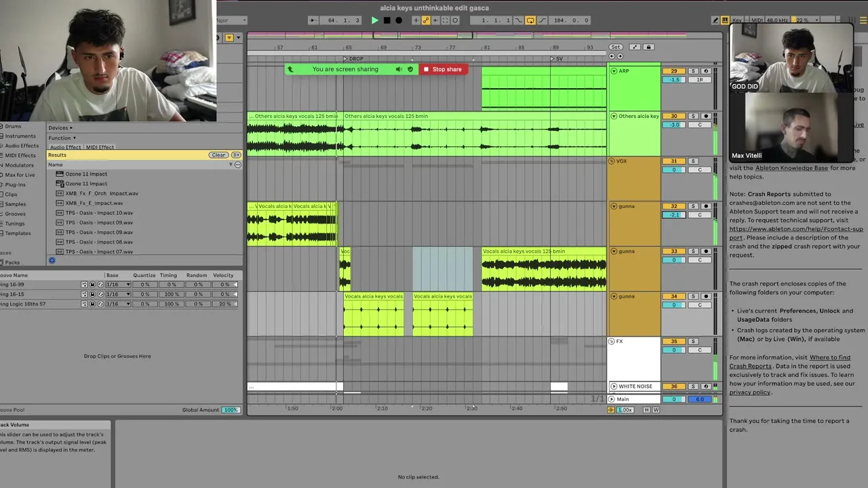Screen dimensions: 868x488
Task: Select MIDI Effect filter tag
Action: pos(100,147)
